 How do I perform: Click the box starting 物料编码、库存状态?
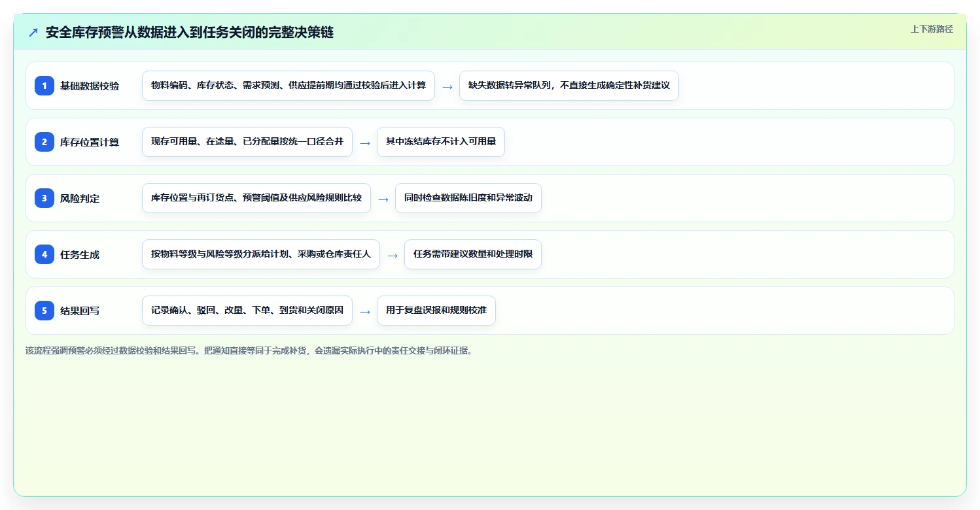pos(289,86)
